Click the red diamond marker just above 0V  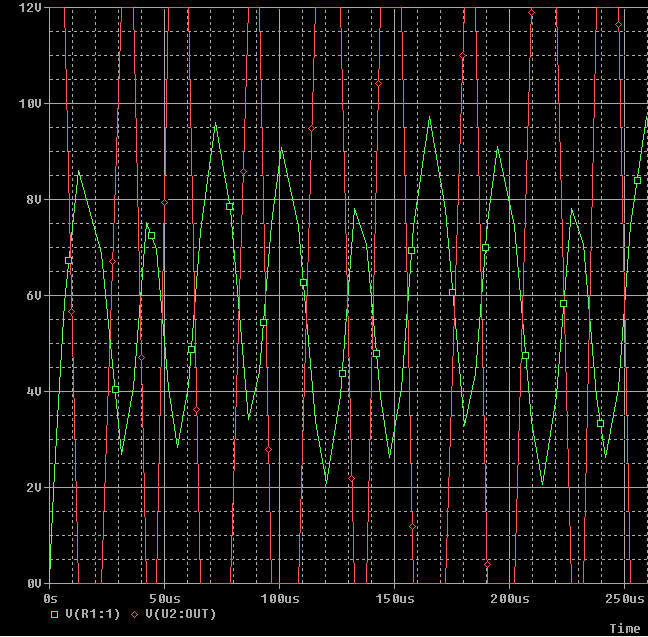(x=487, y=565)
